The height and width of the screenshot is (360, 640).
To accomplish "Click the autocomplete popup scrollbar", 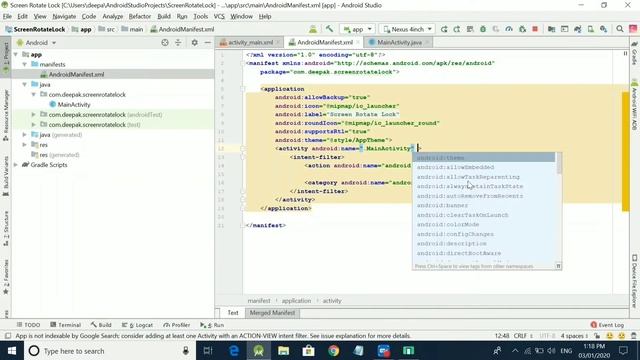I will pyautogui.click(x=559, y=163).
